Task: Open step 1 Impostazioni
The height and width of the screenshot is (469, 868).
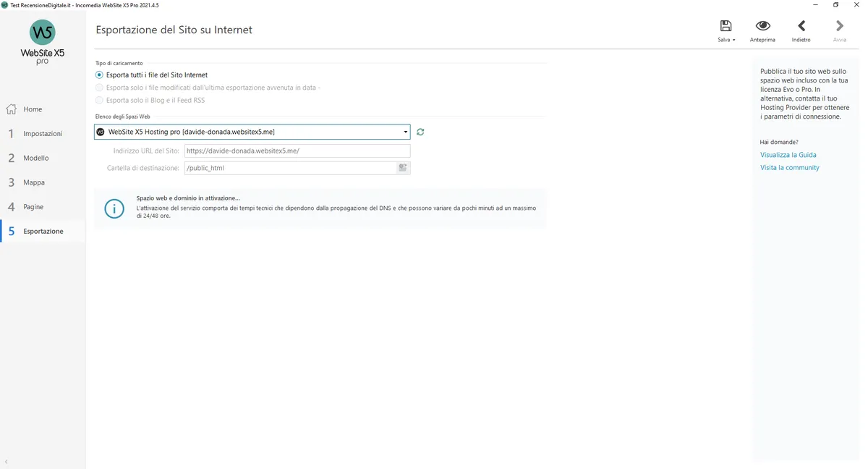Action: pos(43,134)
